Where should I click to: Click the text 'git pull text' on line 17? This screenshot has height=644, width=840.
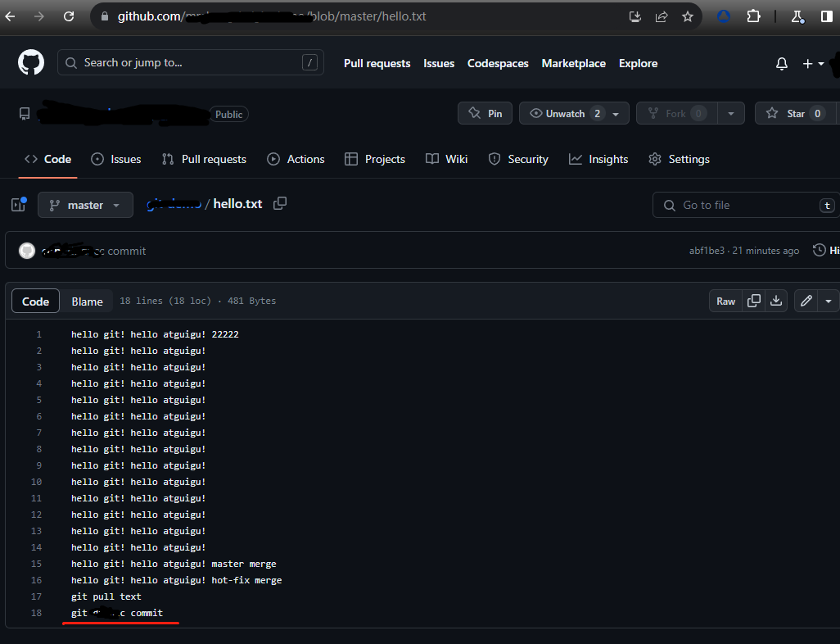106,596
